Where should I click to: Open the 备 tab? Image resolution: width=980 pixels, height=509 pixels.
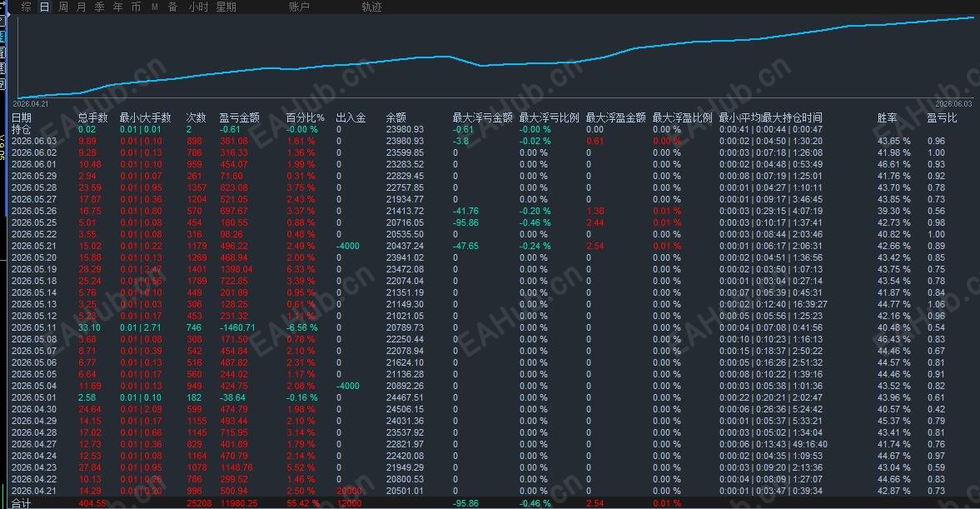click(172, 7)
